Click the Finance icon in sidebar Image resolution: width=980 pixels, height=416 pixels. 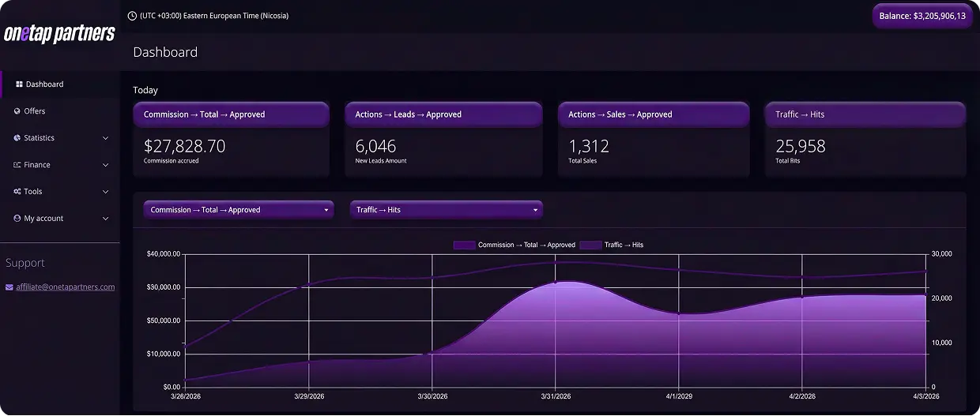[x=17, y=165]
